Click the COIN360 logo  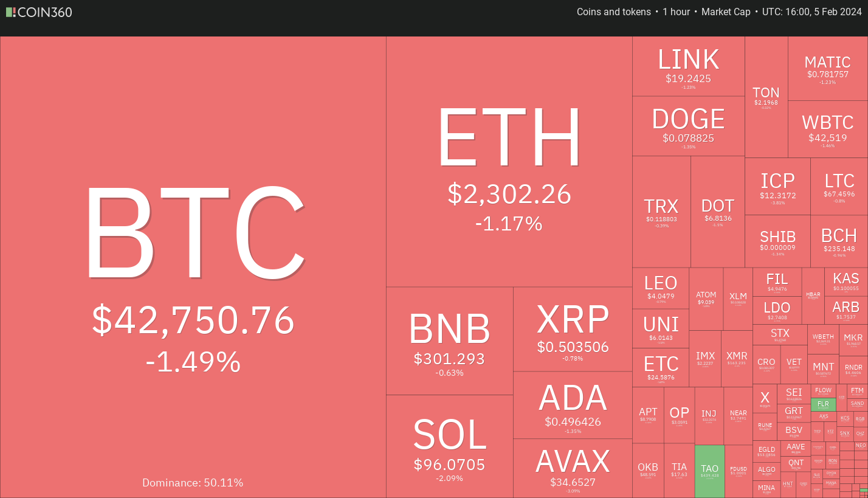coord(39,12)
